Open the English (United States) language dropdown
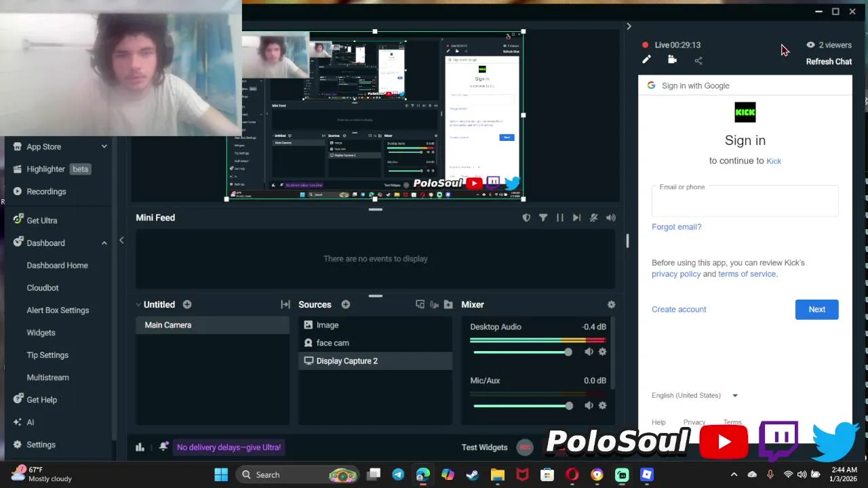 (x=694, y=395)
